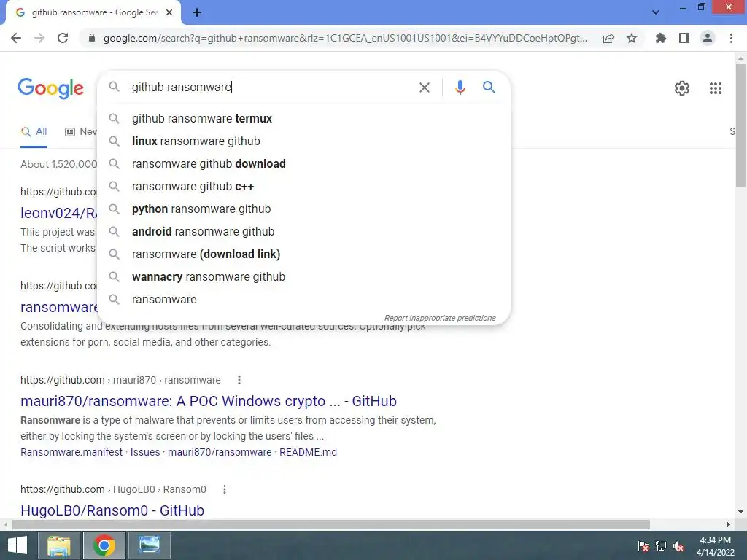Open Google settings gear icon
The height and width of the screenshot is (560, 747).
click(682, 88)
